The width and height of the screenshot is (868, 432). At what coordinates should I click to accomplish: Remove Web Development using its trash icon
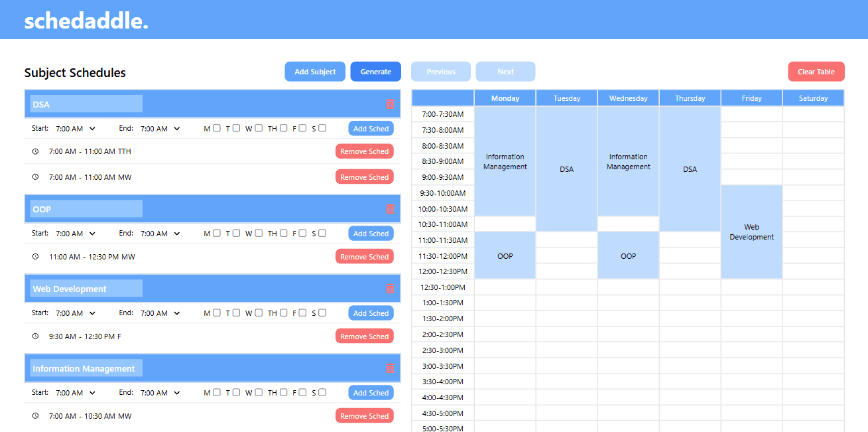point(390,289)
